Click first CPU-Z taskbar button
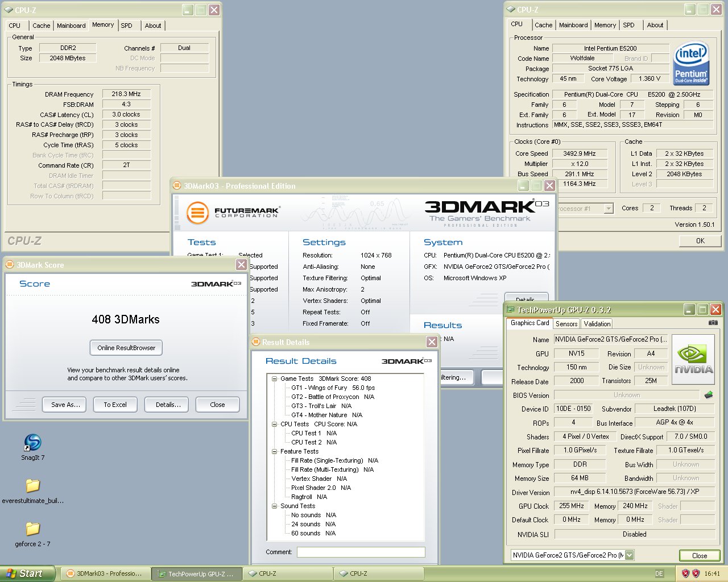 click(288, 573)
